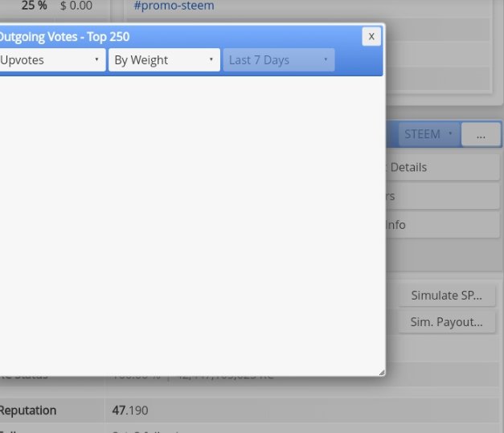Select the Details row in background
Screen dimensions: 504x433
[x=443, y=167]
